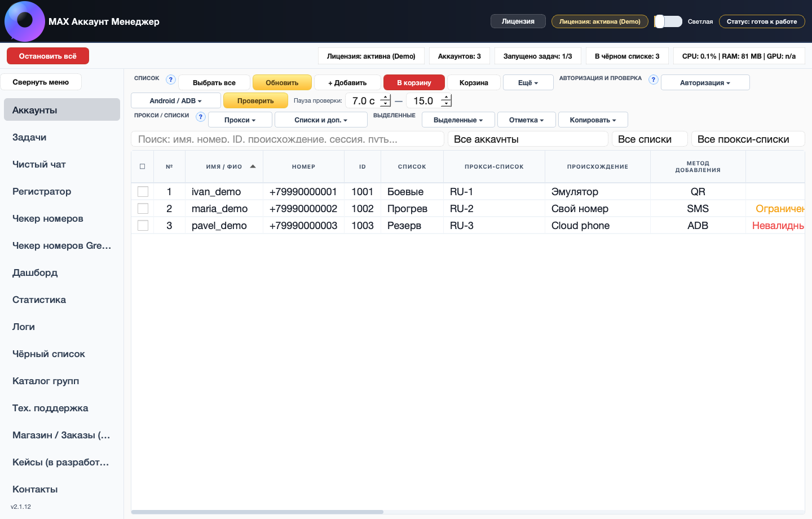Select the checkbox for ivan_demo row
Image resolution: width=812 pixels, height=519 pixels.
pos(143,191)
